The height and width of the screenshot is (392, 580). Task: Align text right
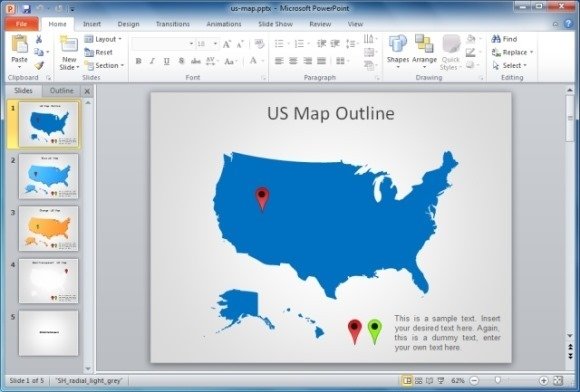[307, 61]
